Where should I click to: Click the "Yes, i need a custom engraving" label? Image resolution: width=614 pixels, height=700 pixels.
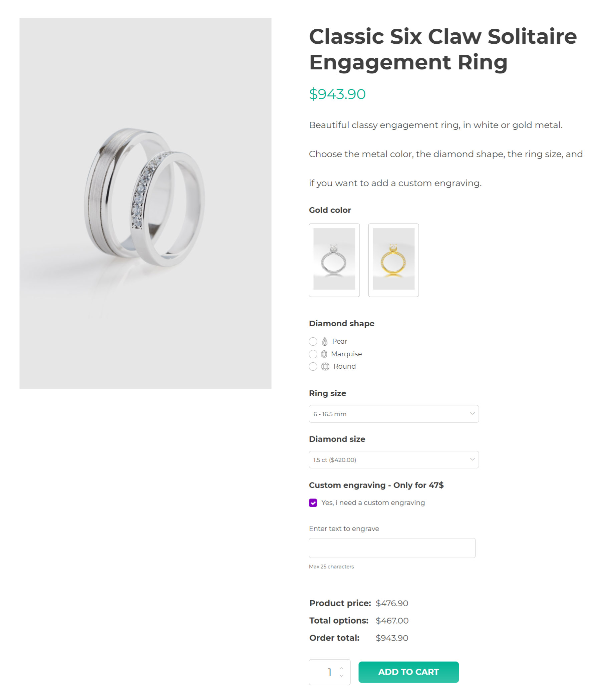373,503
